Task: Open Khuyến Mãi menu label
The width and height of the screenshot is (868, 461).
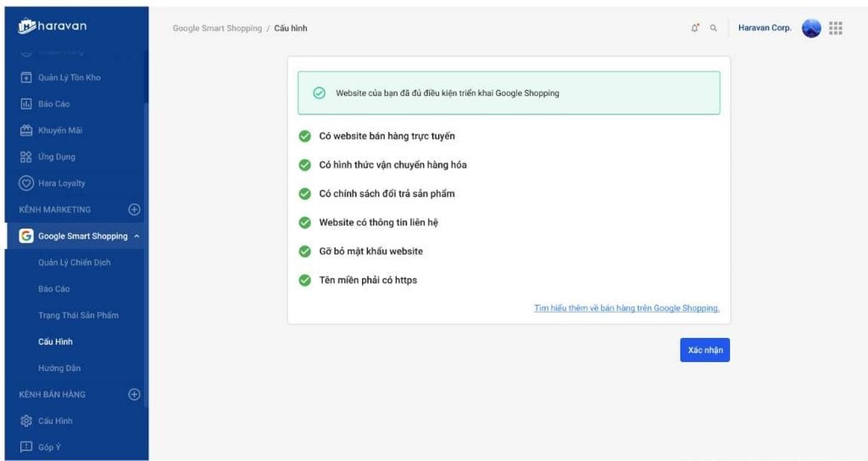Action: [60, 131]
